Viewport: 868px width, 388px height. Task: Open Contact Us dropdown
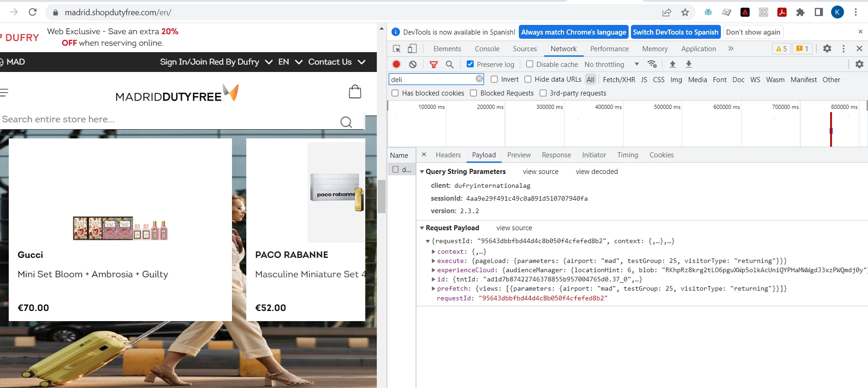(x=337, y=62)
